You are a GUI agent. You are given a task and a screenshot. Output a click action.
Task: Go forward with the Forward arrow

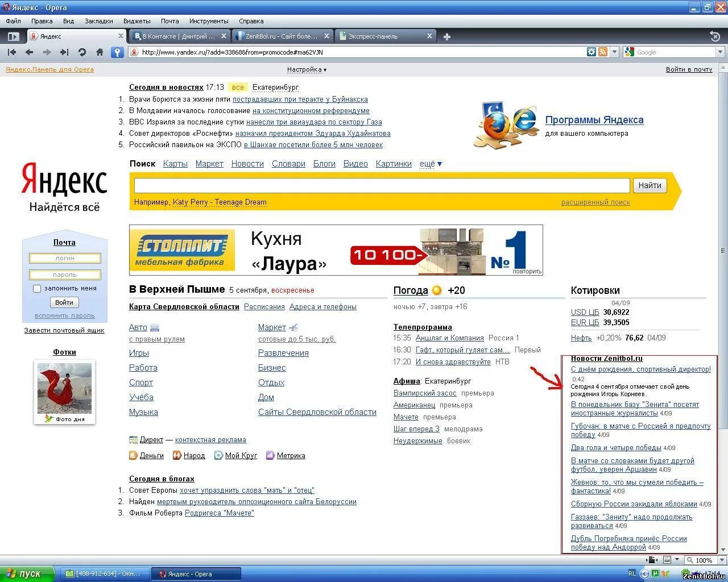(47, 52)
